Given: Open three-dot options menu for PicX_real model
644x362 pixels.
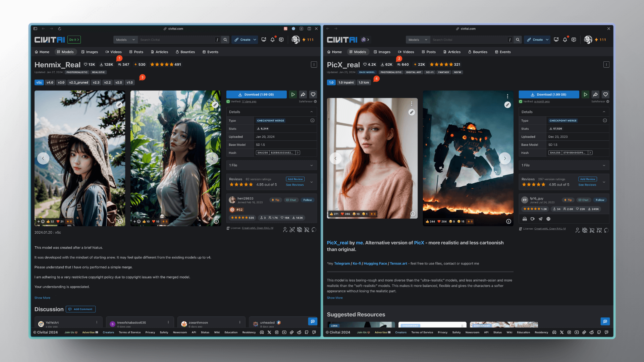Looking at the screenshot, I should tap(606, 64).
